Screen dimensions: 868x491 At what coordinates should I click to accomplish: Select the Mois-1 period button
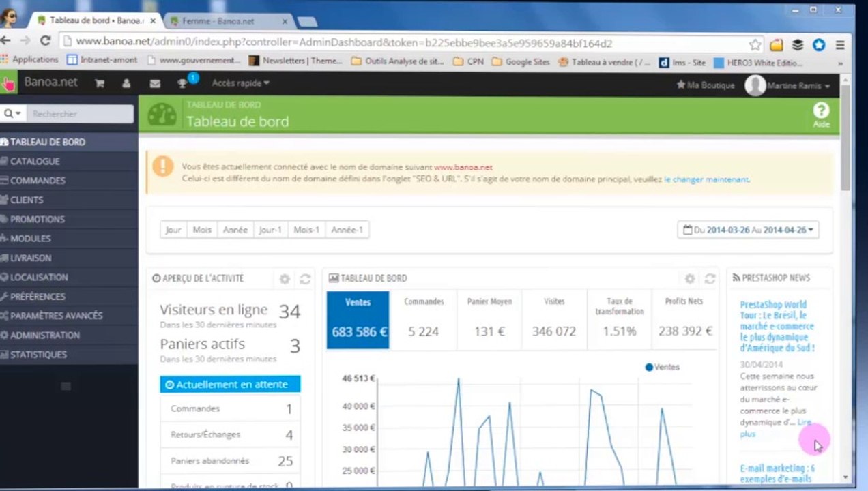307,230
